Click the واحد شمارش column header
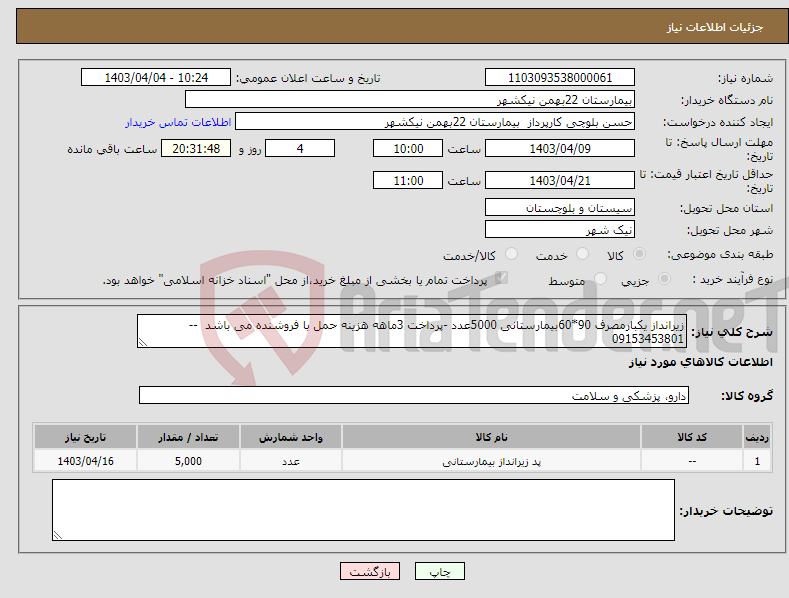 click(291, 437)
